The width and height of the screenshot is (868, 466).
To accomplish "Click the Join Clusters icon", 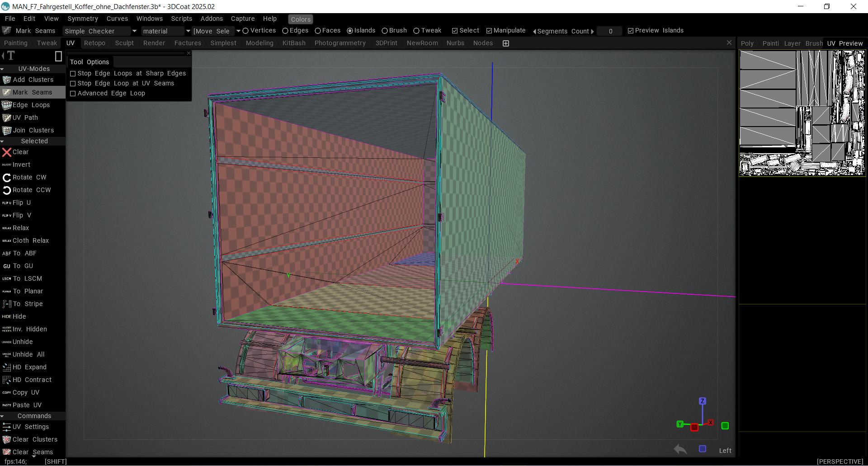I will [x=6, y=131].
